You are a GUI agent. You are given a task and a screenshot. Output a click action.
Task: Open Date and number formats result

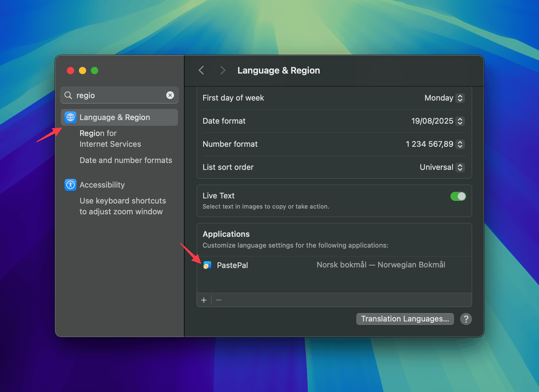pos(126,160)
